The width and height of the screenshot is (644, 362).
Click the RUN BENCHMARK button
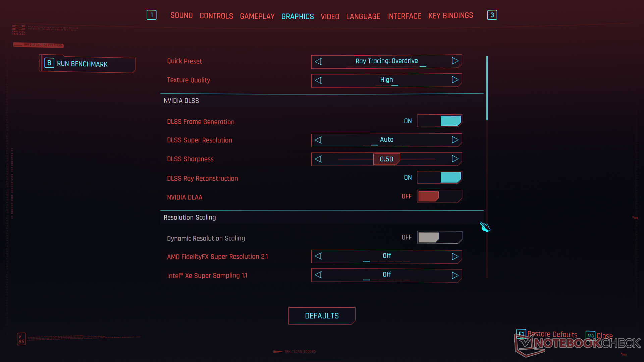point(87,63)
